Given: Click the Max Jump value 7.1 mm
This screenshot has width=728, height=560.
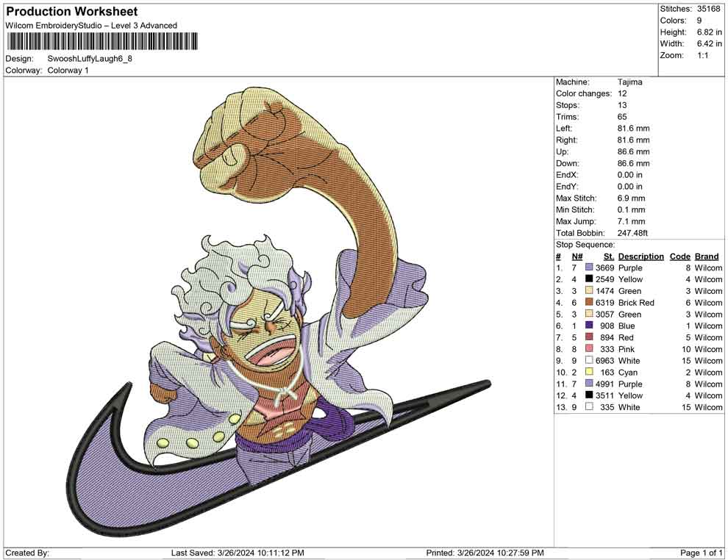Looking at the screenshot, I should pos(631,221).
